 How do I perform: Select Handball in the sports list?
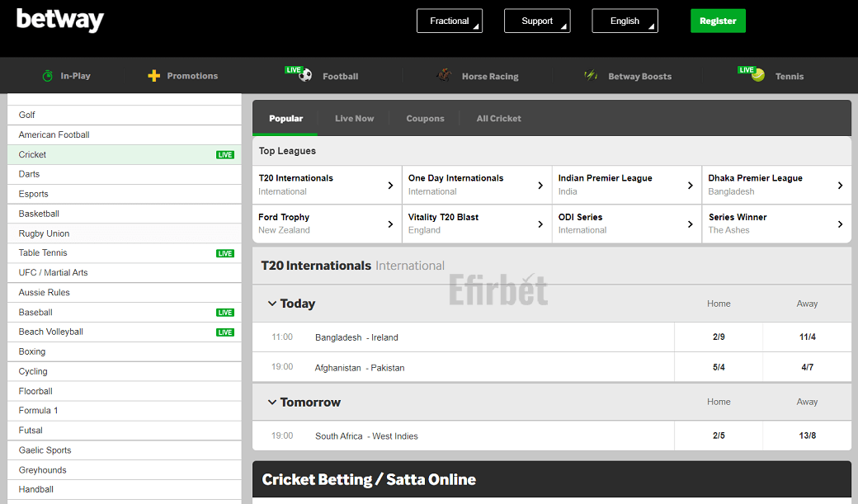pyautogui.click(x=125, y=489)
